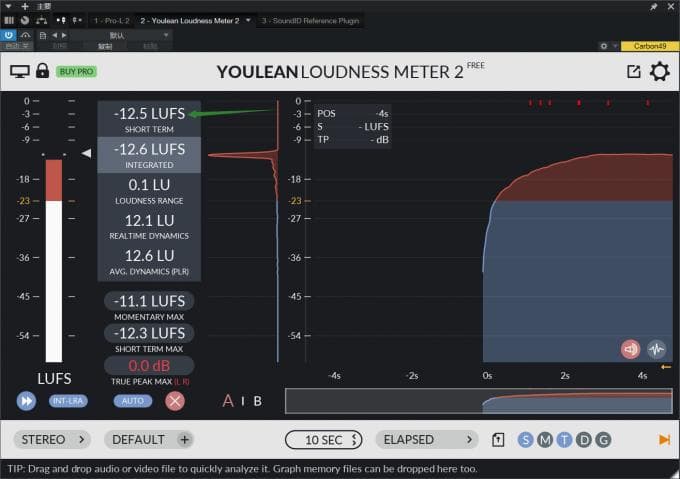
Task: Click the host preset file icon
Action: coord(43,35)
